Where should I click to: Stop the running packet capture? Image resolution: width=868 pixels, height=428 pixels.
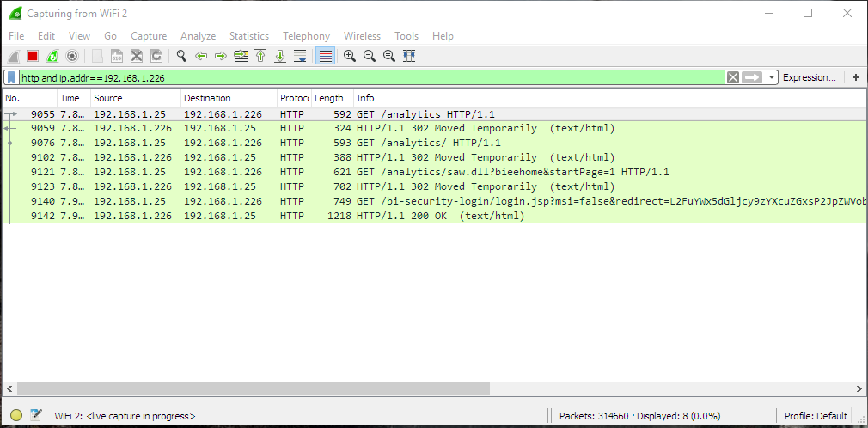[33, 56]
